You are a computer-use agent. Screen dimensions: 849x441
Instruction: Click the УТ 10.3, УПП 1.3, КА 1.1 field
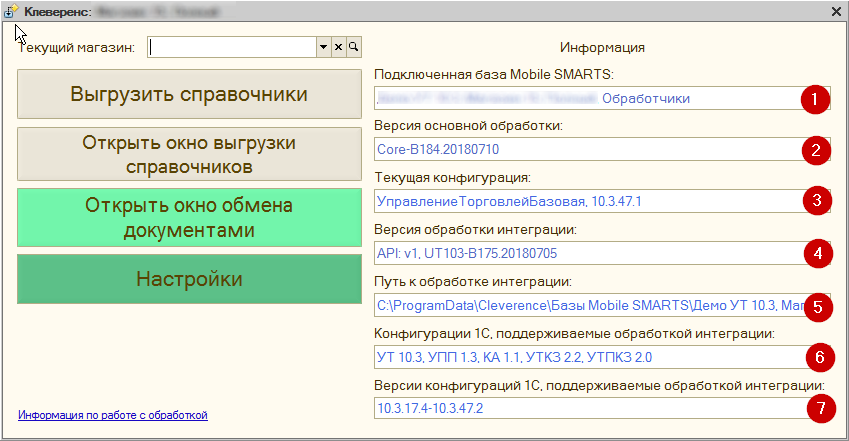(x=602, y=357)
